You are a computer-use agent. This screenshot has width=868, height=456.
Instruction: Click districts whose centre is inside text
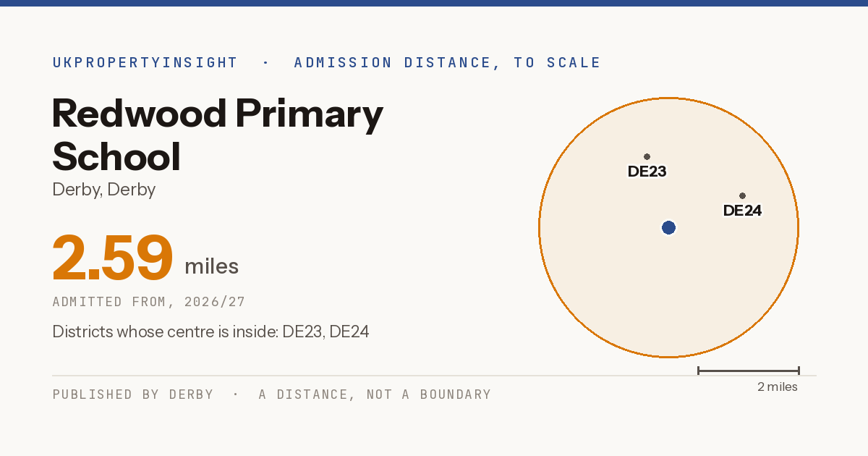210,332
